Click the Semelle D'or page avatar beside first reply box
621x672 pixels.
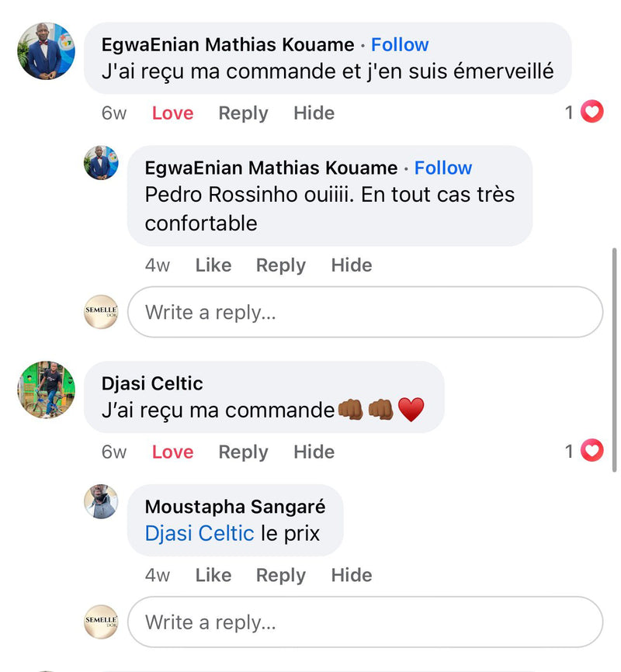click(101, 312)
